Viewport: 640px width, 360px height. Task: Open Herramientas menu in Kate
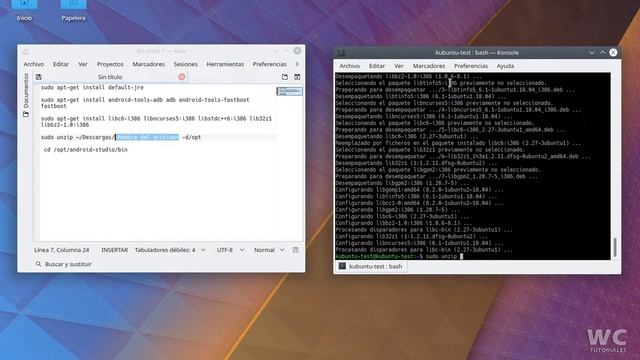225,64
